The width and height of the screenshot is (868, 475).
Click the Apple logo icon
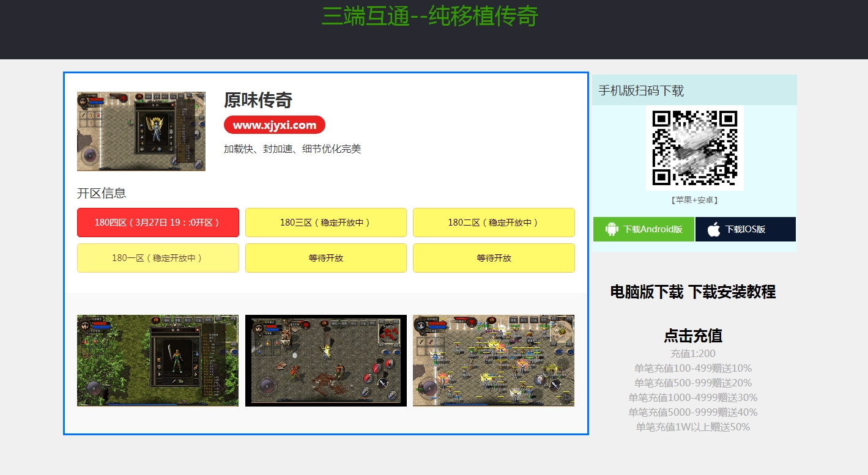tap(713, 229)
